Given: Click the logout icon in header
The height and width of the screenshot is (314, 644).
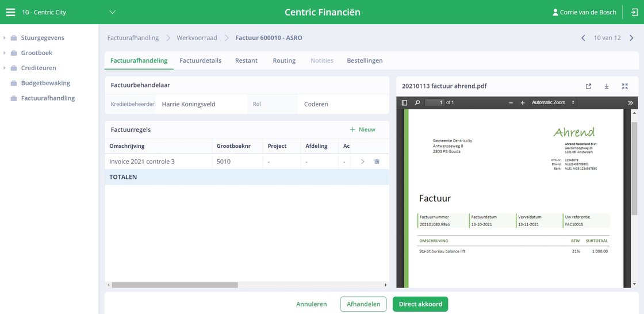Looking at the screenshot, I should (635, 12).
